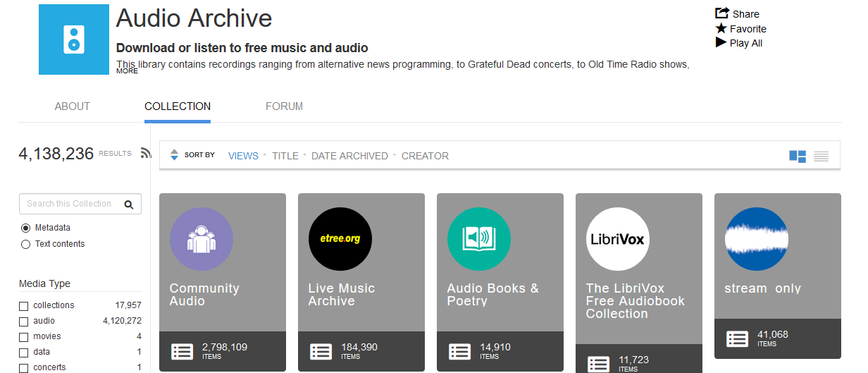Image resolution: width=868 pixels, height=373 pixels.
Task: Check the data media type filter
Action: [x=24, y=353]
